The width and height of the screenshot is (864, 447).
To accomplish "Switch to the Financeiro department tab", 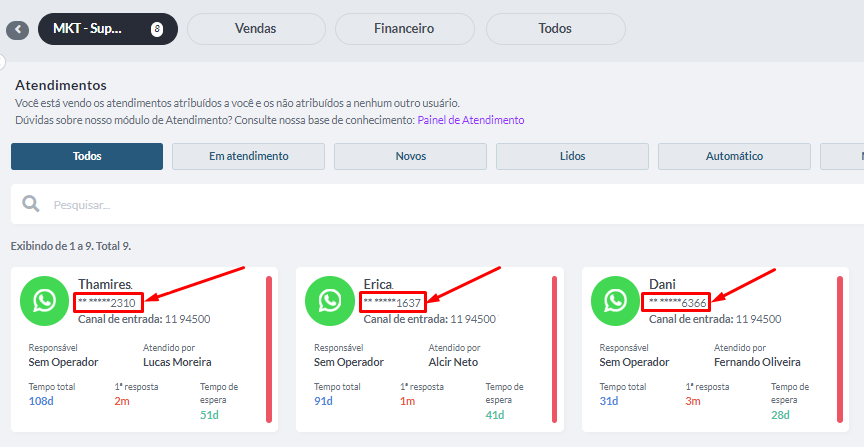I will (404, 29).
